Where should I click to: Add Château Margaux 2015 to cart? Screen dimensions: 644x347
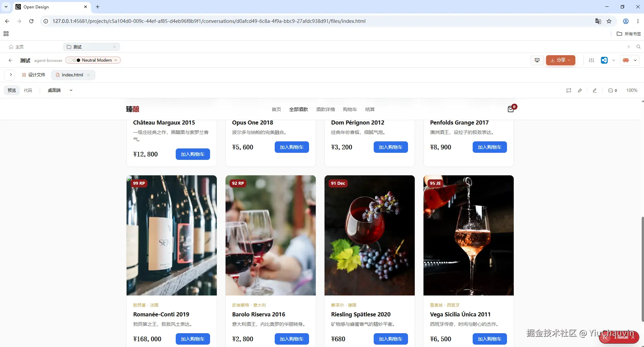point(193,154)
